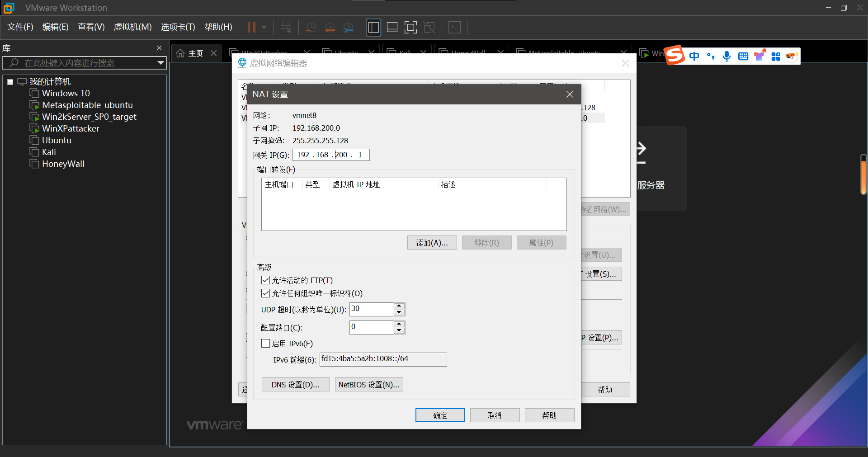
Task: Open the pause button dropdown arrow
Action: [264, 28]
